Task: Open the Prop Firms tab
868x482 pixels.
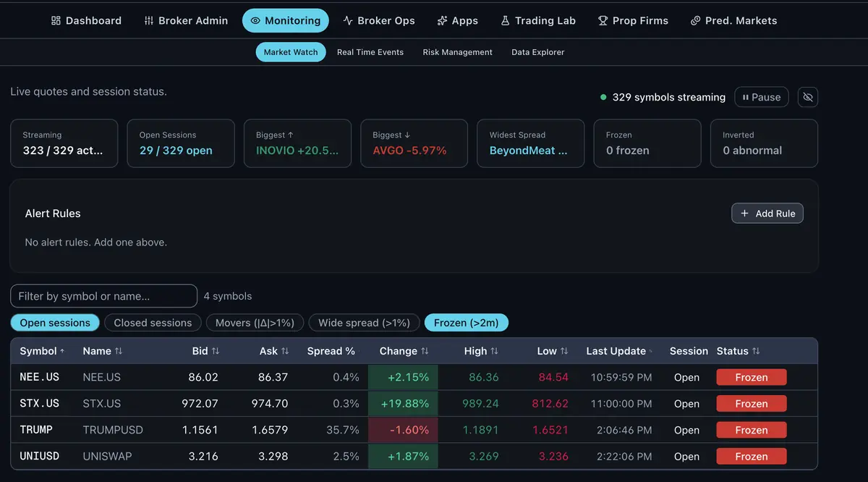Action: 633,20
